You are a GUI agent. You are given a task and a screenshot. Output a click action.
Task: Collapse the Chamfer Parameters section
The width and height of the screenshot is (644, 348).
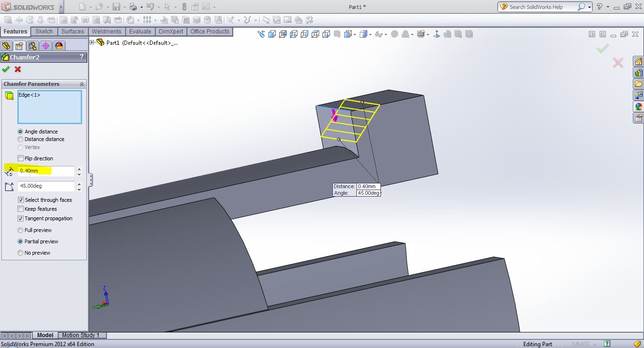click(82, 84)
